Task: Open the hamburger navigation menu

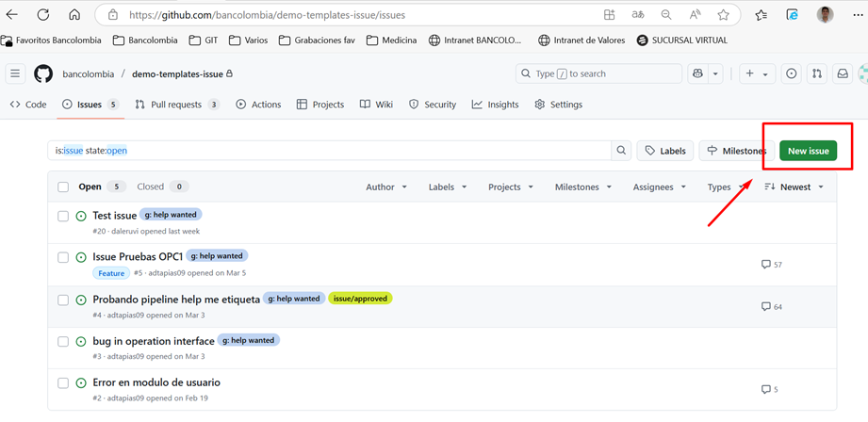Action: click(x=15, y=73)
